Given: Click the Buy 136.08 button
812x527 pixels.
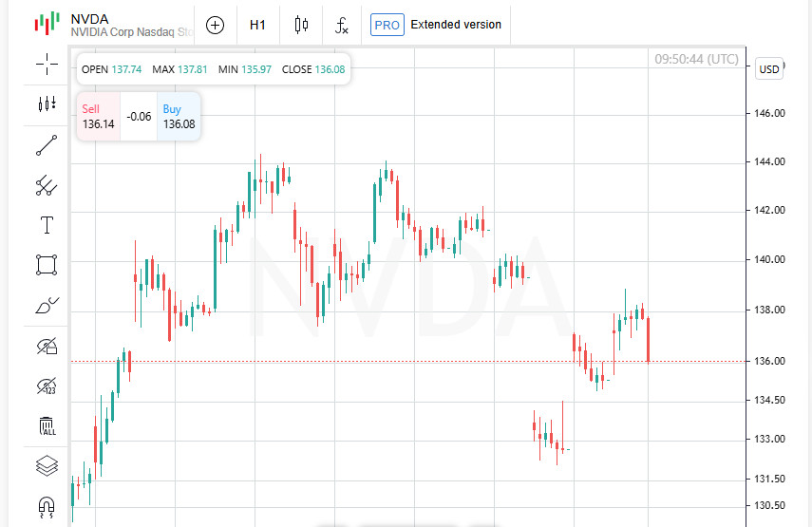Looking at the screenshot, I should coord(179,117).
